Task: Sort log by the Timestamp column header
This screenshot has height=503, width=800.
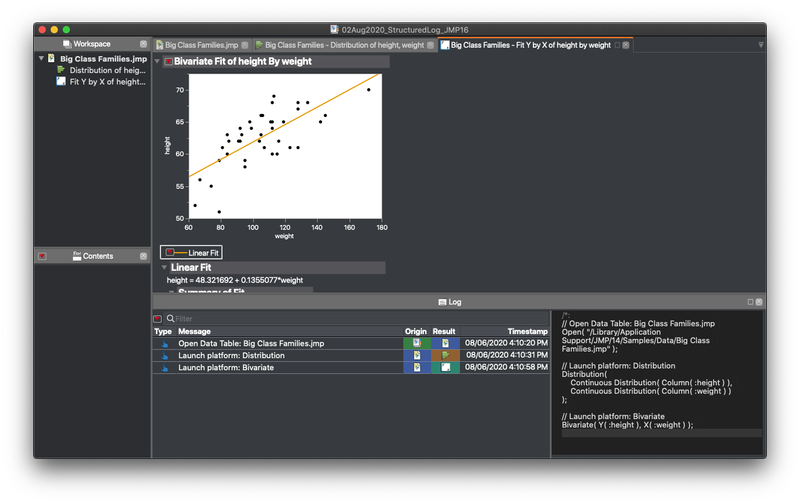Action: click(528, 331)
